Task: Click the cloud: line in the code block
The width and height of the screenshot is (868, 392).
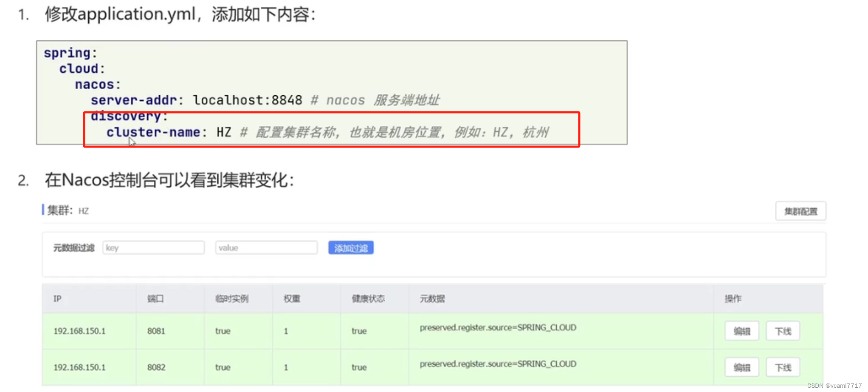Action: click(x=82, y=69)
